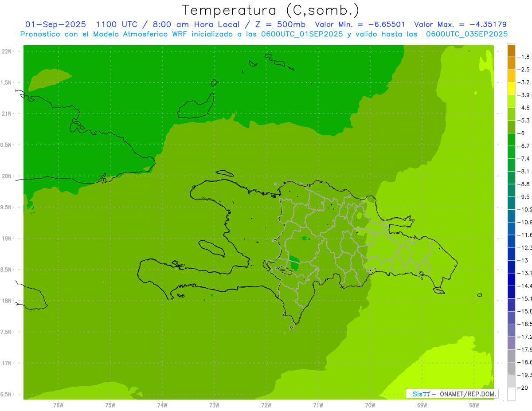Pick the blue swatch between -13 and -13.7
The width and height of the screenshot is (532, 411).
(x=511, y=267)
